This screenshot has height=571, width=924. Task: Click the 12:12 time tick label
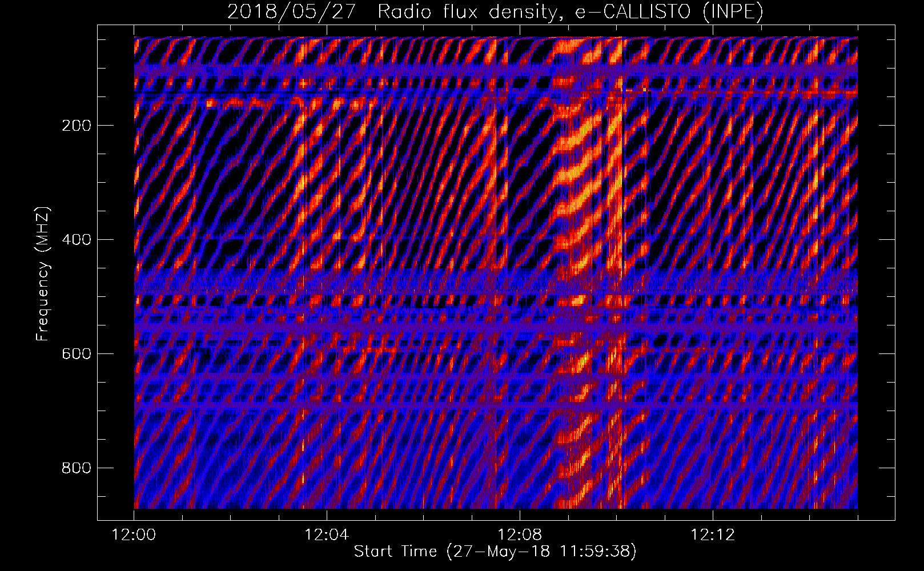tap(713, 535)
